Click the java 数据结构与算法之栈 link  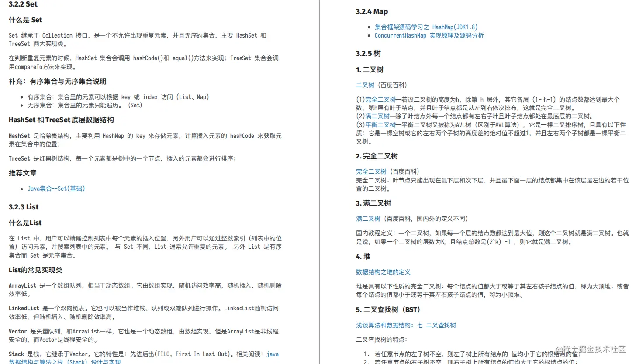click(273, 354)
